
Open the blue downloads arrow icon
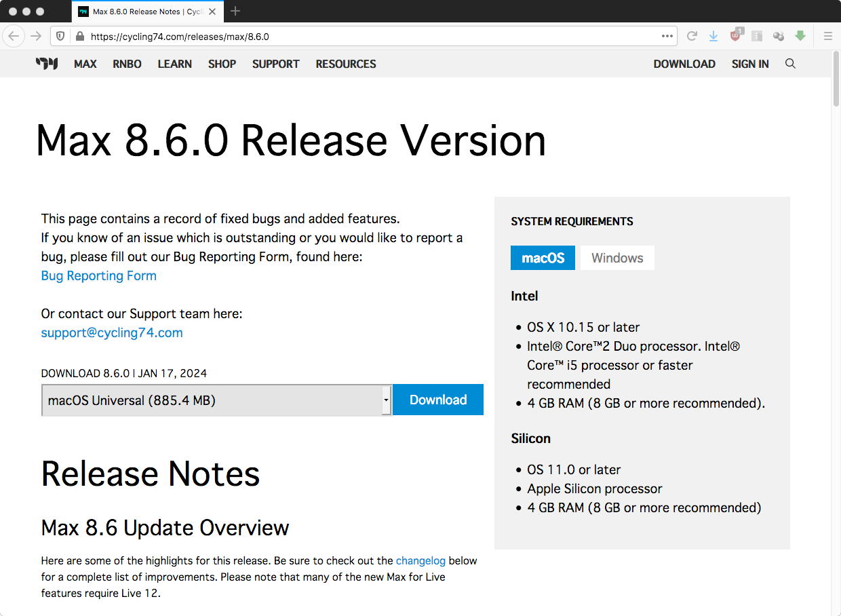click(713, 37)
